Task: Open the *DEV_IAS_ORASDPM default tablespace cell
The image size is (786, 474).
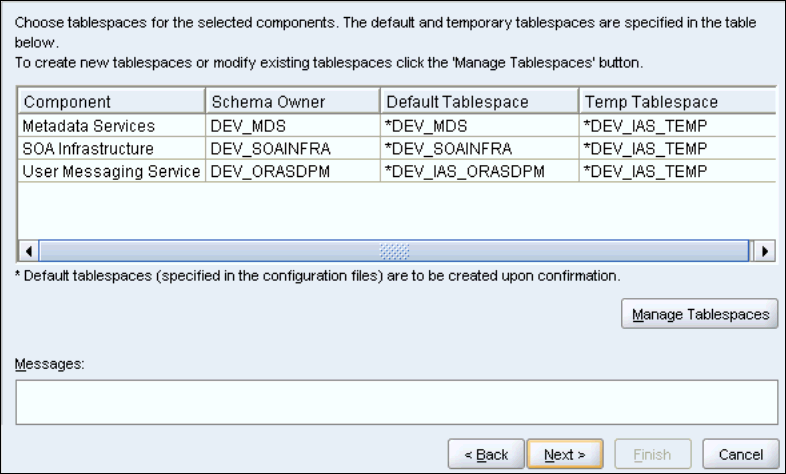Action: [478, 171]
